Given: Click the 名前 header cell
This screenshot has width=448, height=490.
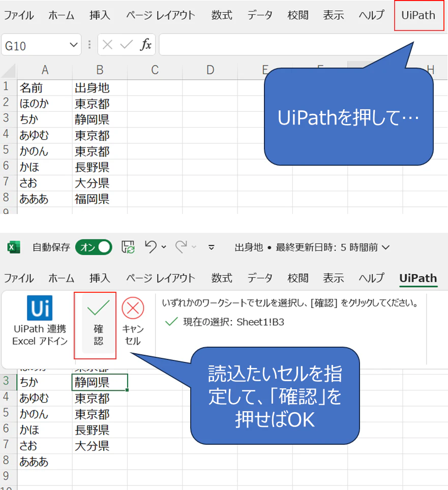Looking at the screenshot, I should (x=45, y=88).
